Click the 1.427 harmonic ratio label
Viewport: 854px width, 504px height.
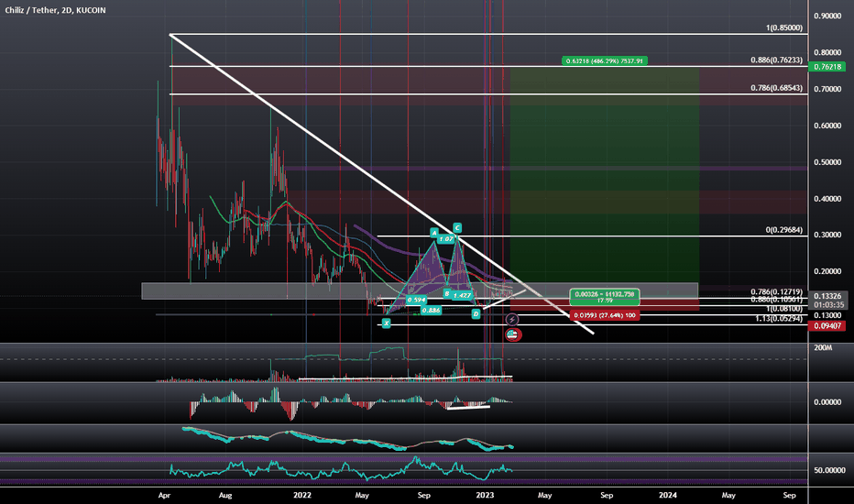[462, 295]
